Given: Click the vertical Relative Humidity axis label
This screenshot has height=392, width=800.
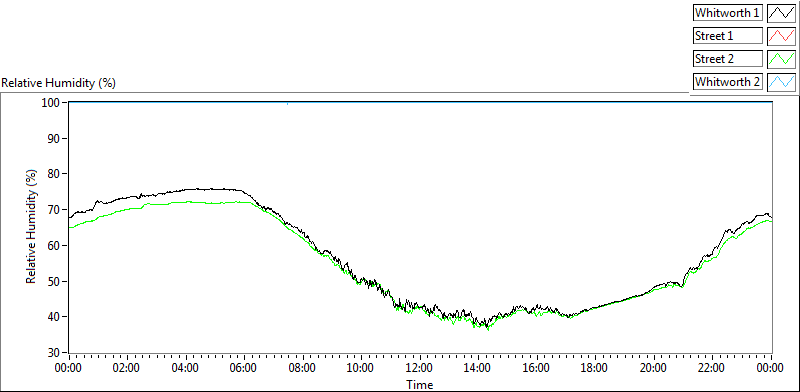Looking at the screenshot, I should (x=32, y=227).
